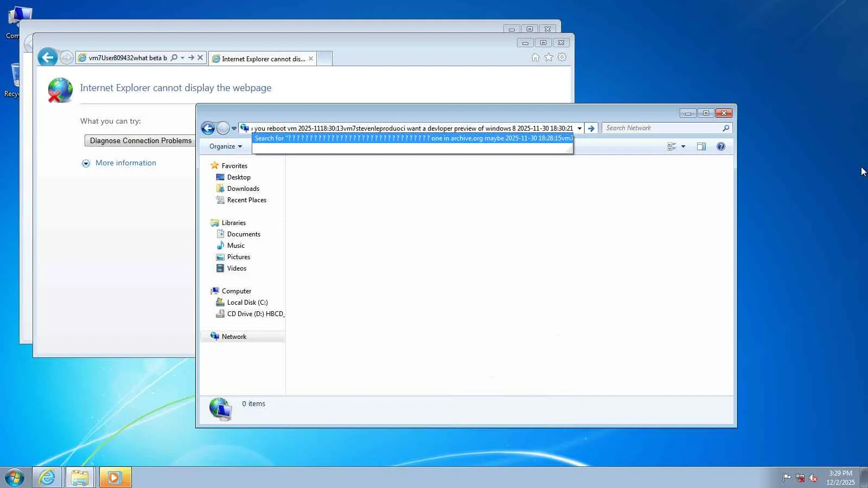The image size is (868, 488).
Task: Stop loading with IE address bar X
Action: pyautogui.click(x=200, y=57)
